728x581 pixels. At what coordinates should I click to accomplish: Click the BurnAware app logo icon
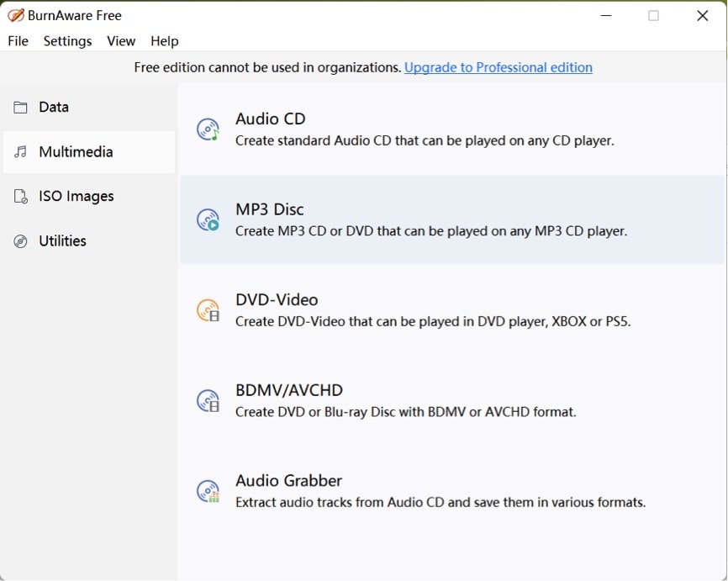click(15, 15)
